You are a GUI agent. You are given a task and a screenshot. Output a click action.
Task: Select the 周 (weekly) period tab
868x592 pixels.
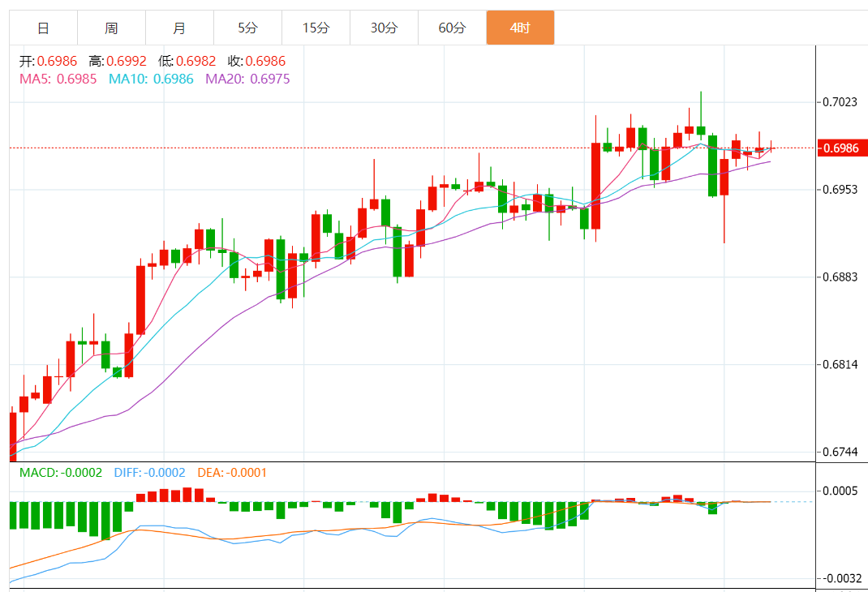coord(112,28)
